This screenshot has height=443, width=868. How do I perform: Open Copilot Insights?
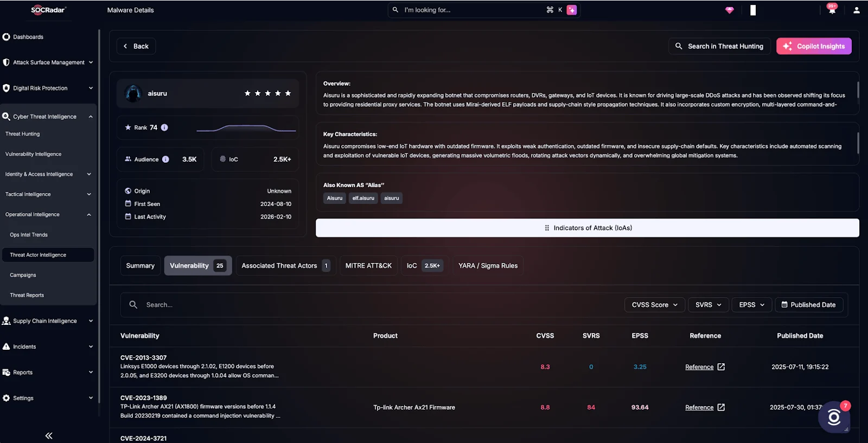click(814, 46)
